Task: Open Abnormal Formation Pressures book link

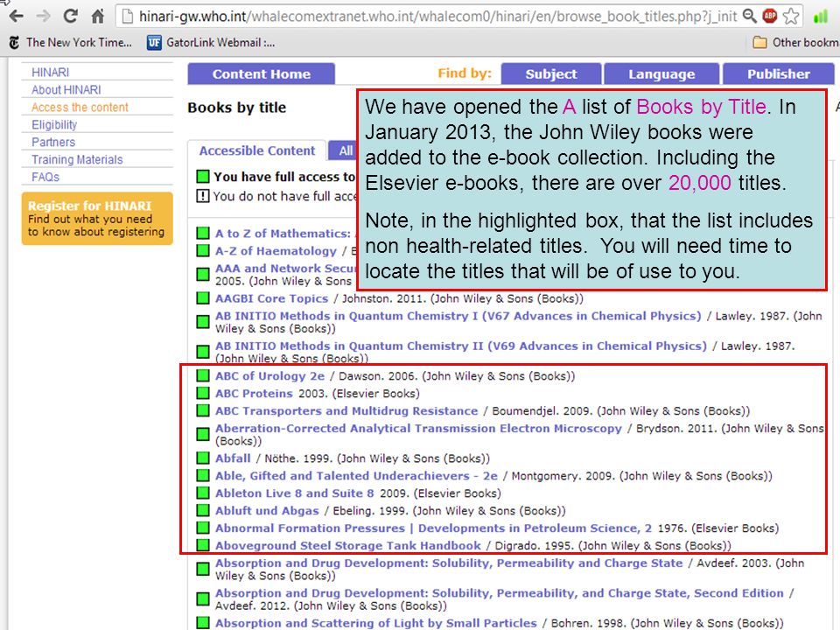Action: pos(433,528)
